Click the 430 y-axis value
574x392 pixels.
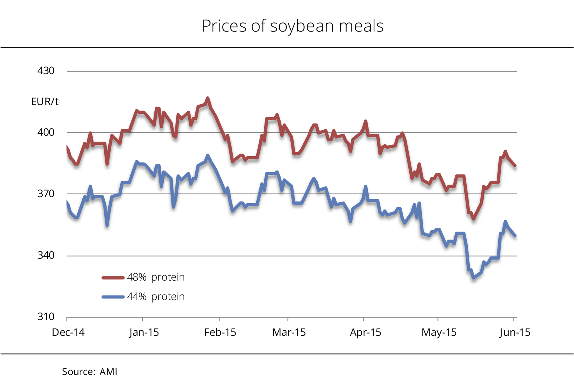[x=46, y=71]
